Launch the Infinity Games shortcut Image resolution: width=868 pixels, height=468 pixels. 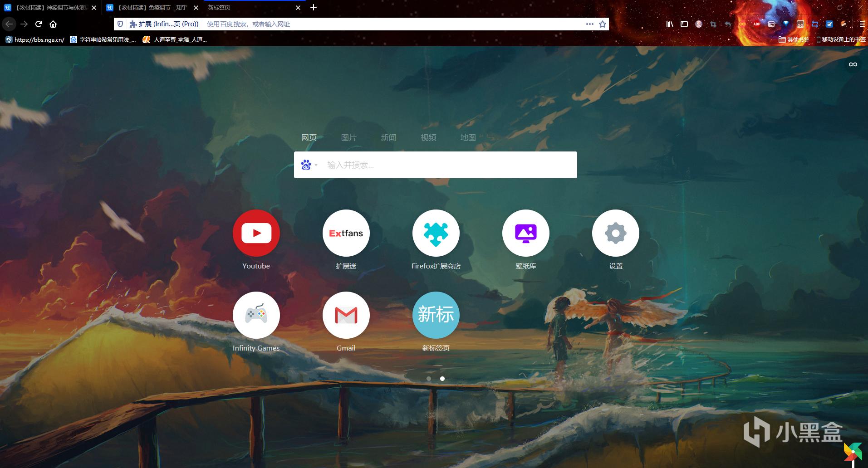256,315
